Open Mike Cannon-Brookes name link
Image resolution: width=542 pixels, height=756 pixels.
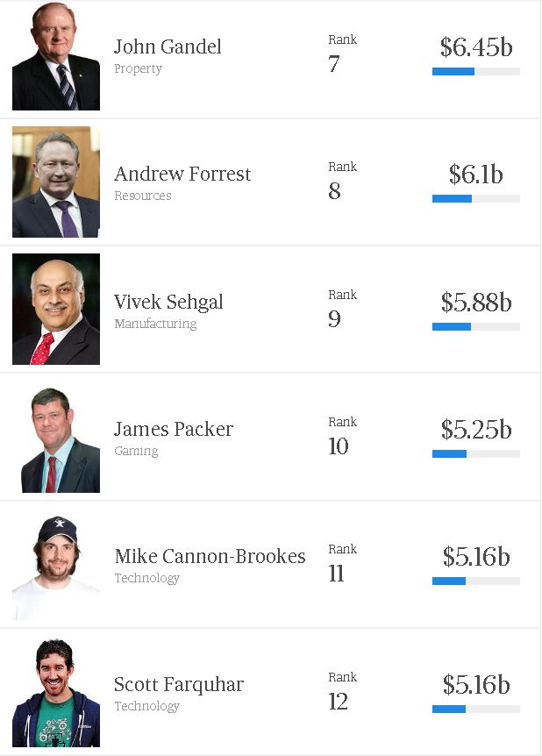[210, 556]
